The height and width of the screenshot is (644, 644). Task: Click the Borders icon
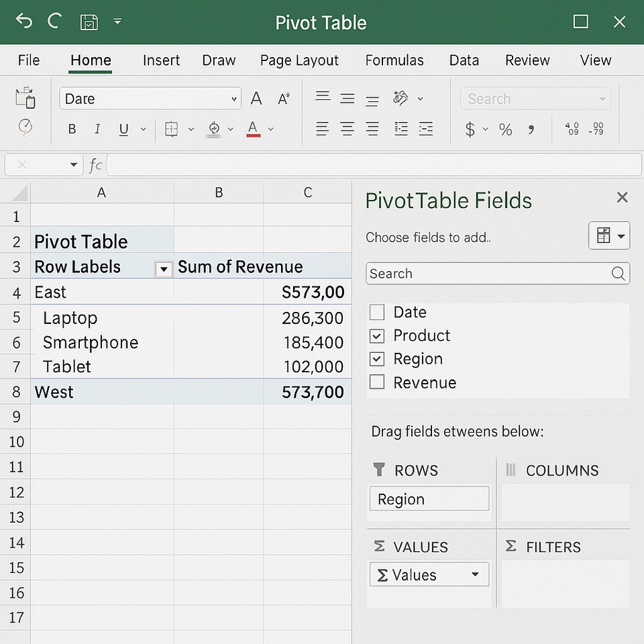[172, 129]
